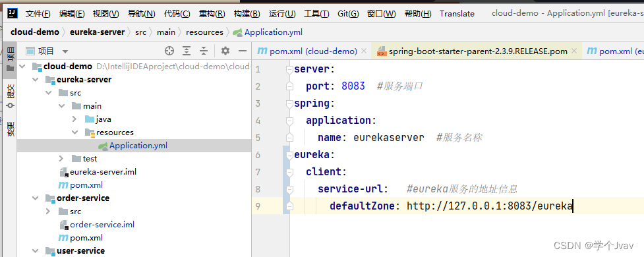Expand the order-service src folder
644x257 pixels.
[48, 212]
